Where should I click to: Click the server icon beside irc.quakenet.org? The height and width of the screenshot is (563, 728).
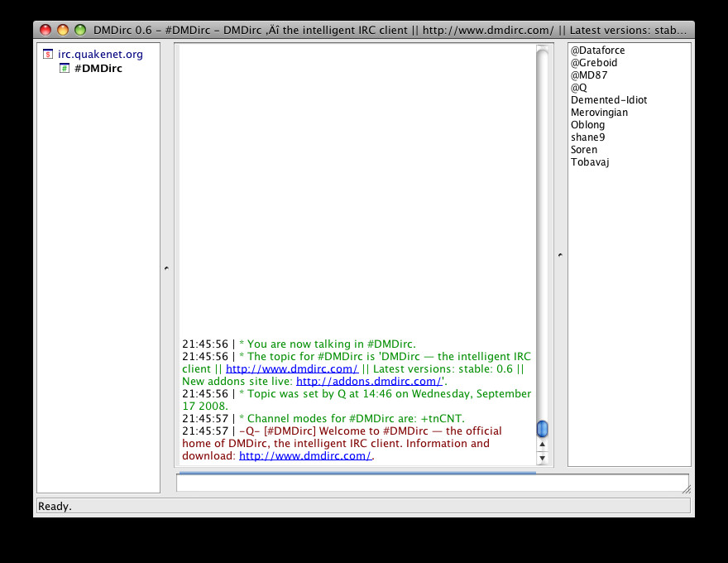tap(48, 55)
